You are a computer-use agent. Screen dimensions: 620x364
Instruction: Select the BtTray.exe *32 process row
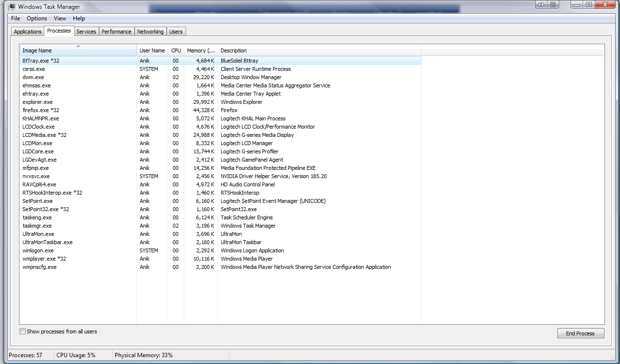[220, 61]
